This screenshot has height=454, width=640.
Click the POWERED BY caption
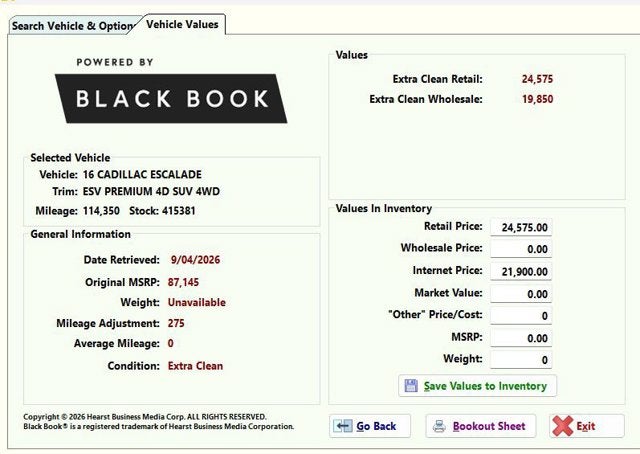pos(115,62)
